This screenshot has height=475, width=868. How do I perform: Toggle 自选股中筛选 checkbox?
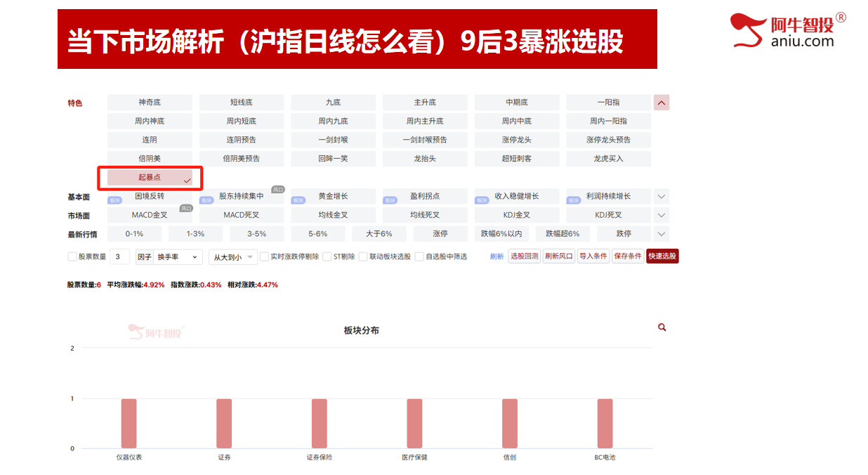[419, 257]
